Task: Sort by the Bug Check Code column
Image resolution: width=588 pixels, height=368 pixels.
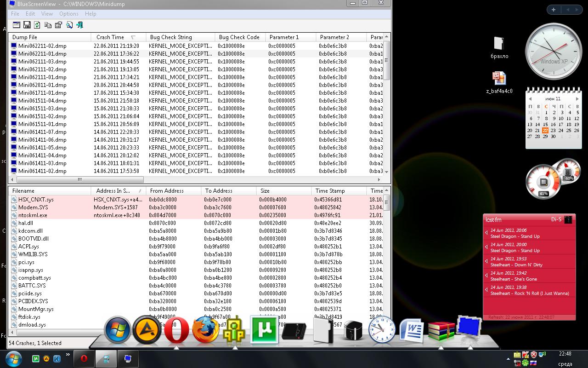Action: point(239,37)
